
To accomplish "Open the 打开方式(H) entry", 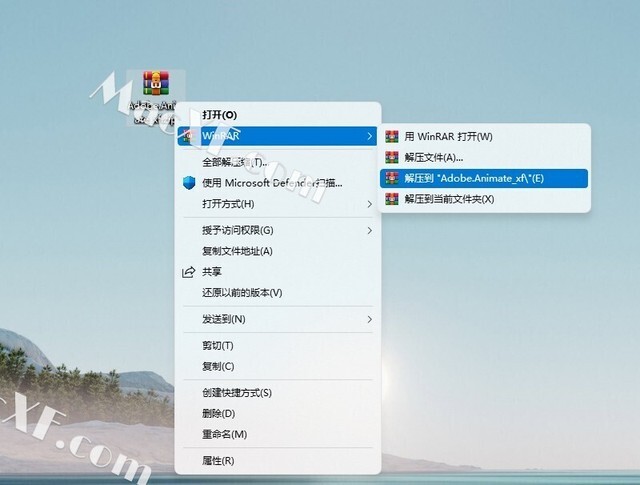I will pyautogui.click(x=278, y=204).
